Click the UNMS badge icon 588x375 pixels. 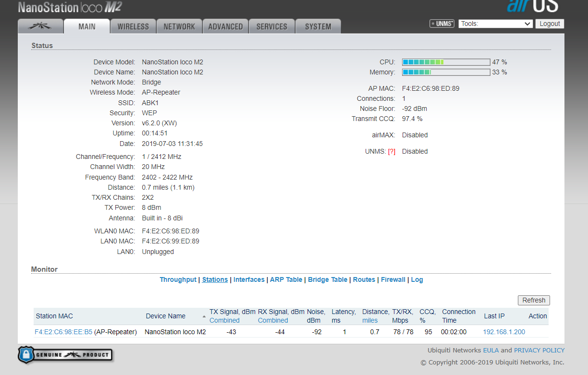coord(442,24)
